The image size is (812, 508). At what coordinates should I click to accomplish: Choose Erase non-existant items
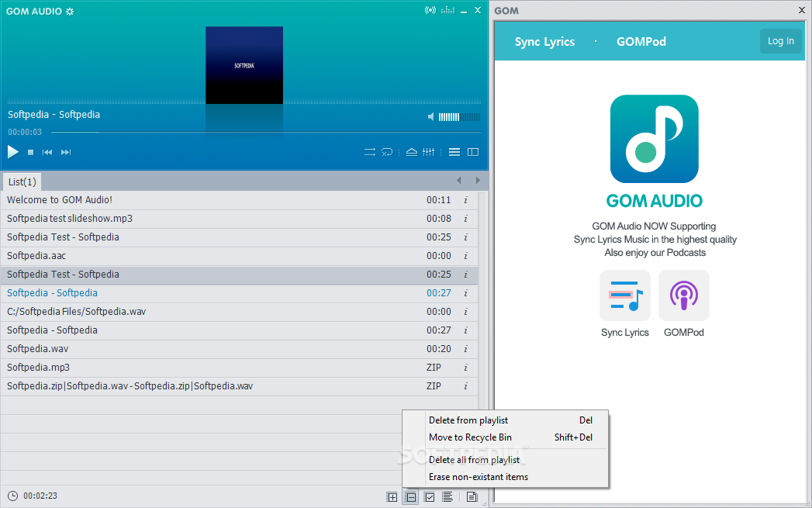click(x=505, y=477)
